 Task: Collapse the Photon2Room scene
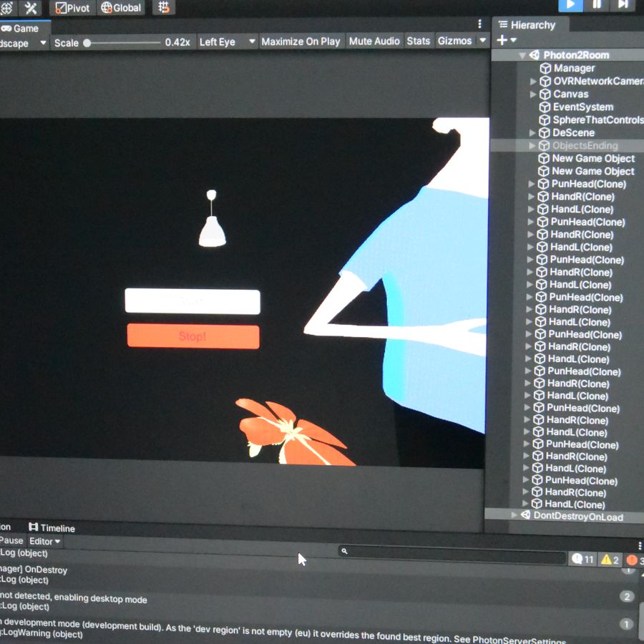(522, 55)
